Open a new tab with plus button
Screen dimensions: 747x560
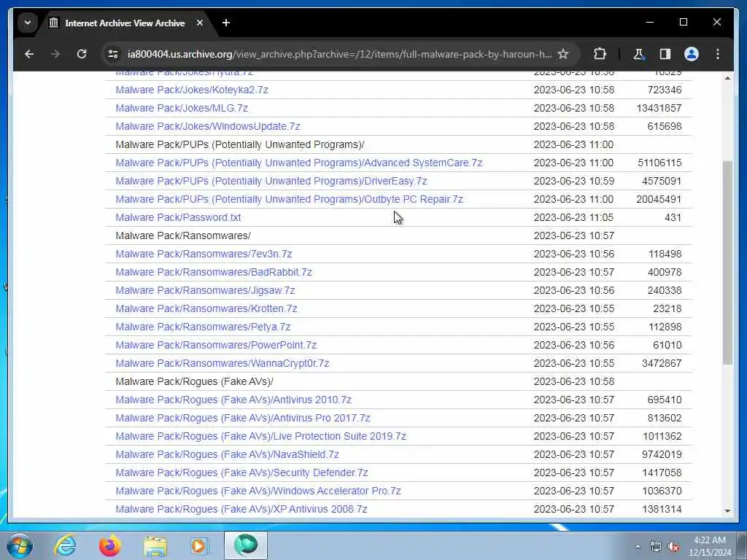click(x=226, y=23)
